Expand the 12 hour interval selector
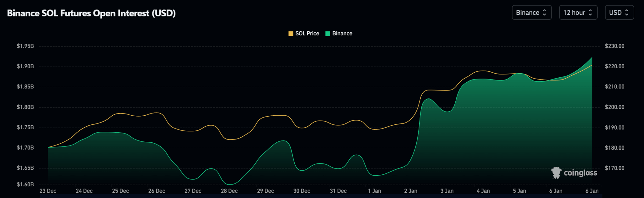 (x=578, y=13)
